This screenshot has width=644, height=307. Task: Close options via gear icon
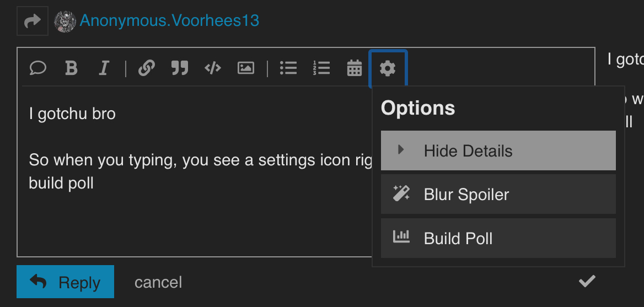[x=388, y=68]
